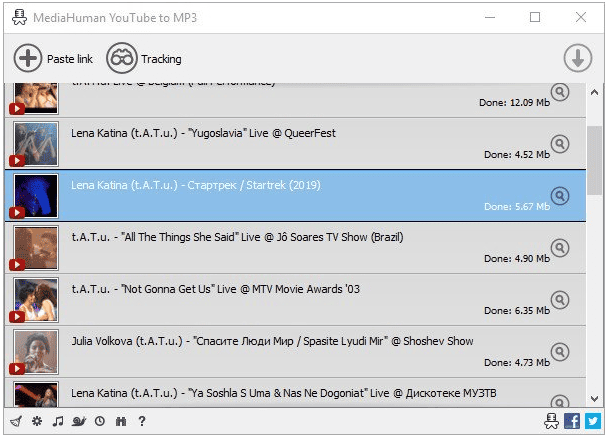Image resolution: width=608 pixels, height=439 pixels.
Task: Click the Done: 4.90 Mb status
Action: pyautogui.click(x=517, y=259)
